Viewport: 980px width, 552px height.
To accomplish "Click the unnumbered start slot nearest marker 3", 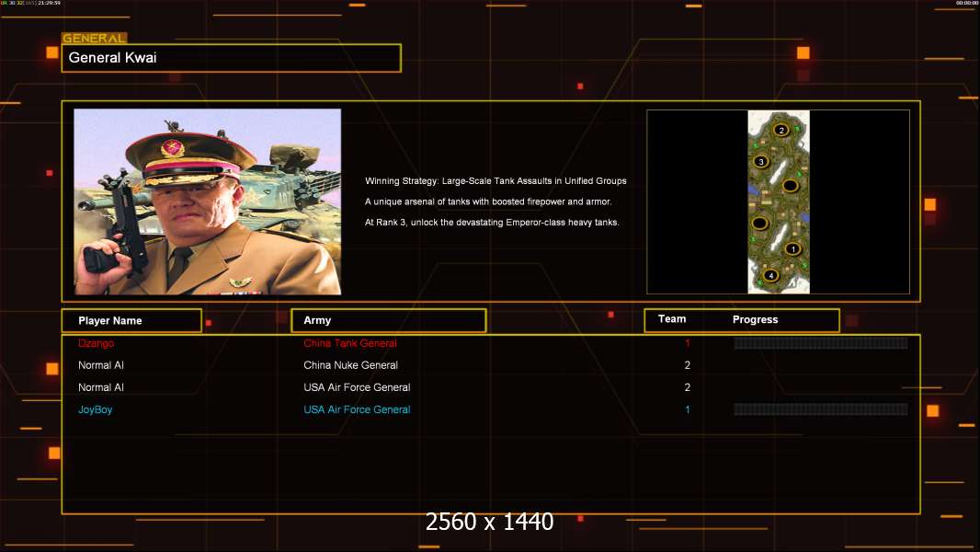I will tap(790, 186).
